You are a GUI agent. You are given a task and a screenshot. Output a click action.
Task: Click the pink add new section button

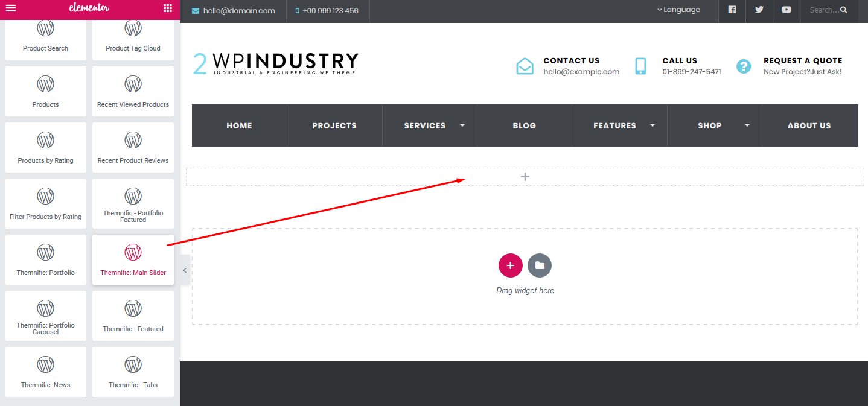coord(510,265)
